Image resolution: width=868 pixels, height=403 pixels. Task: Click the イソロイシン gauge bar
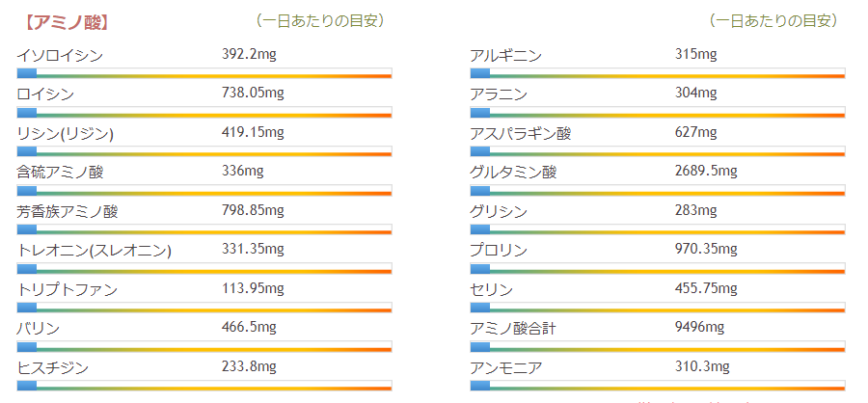[204, 73]
